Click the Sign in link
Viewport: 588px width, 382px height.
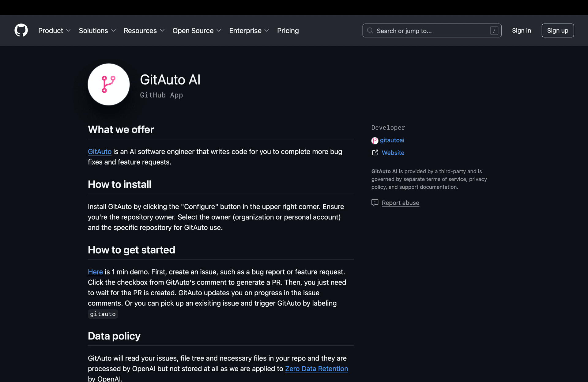[522, 31]
